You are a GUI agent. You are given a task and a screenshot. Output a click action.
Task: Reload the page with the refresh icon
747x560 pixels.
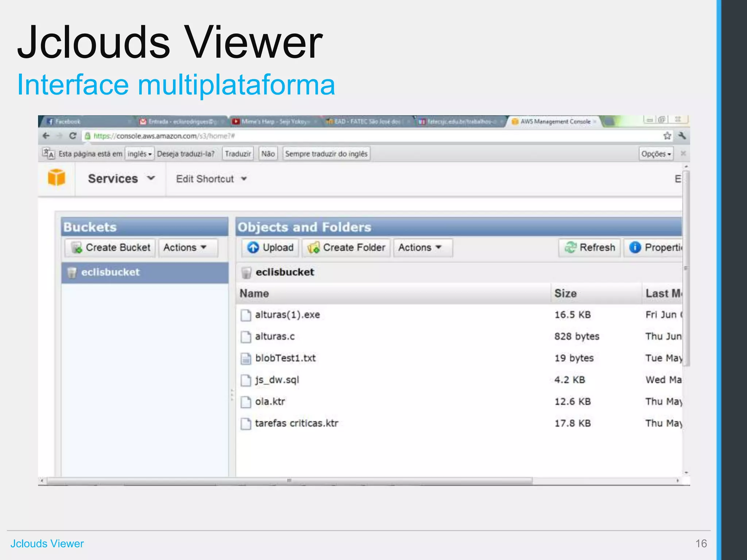(73, 136)
